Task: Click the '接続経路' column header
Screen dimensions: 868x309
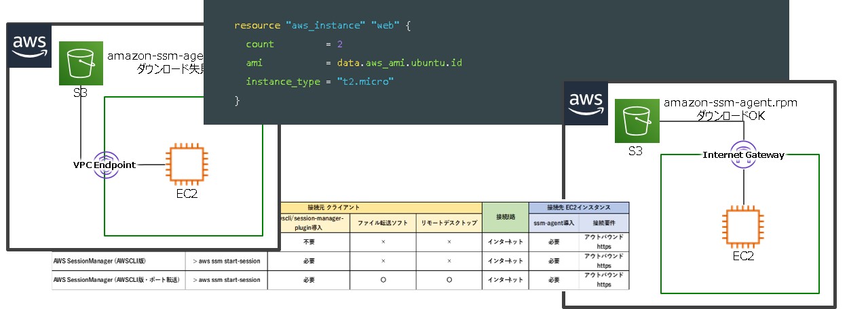Action: (x=505, y=218)
